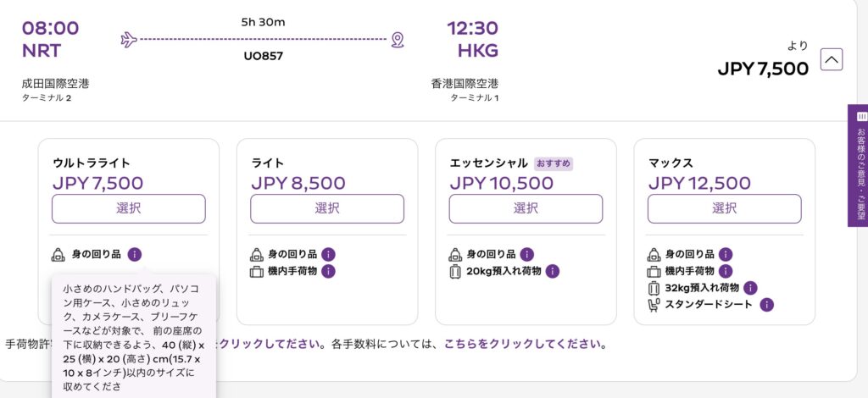The height and width of the screenshot is (398, 868).
Task: Click info icon beside 32kg預入れ荷物
Action: pos(750,288)
